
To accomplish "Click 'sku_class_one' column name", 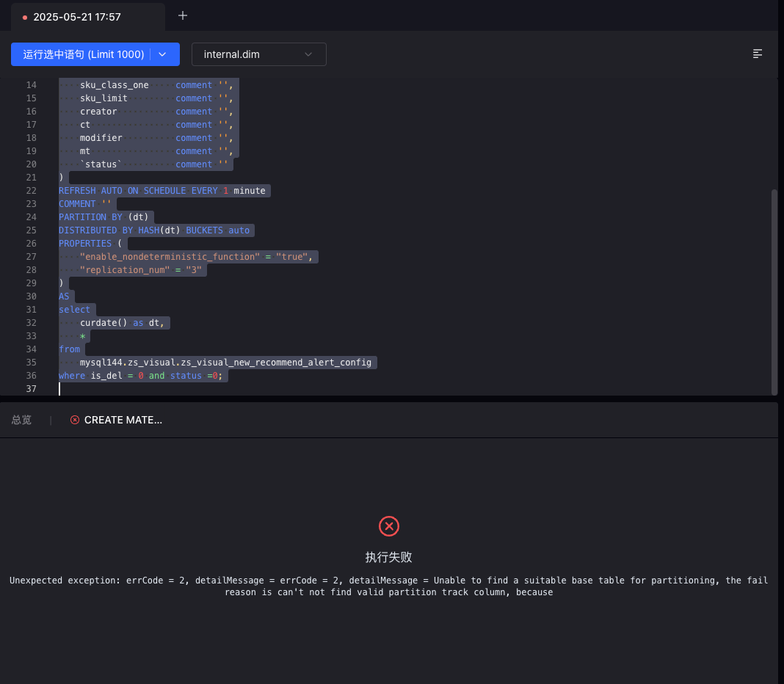I will click(x=114, y=85).
